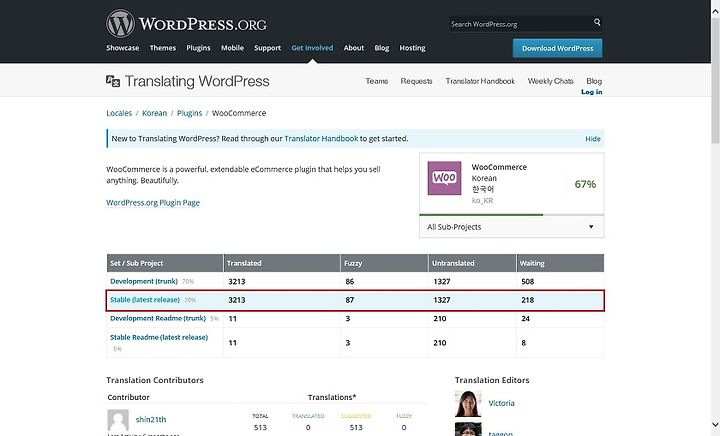The height and width of the screenshot is (436, 720).
Task: Open the Translator Handbook nav link
Action: point(480,81)
